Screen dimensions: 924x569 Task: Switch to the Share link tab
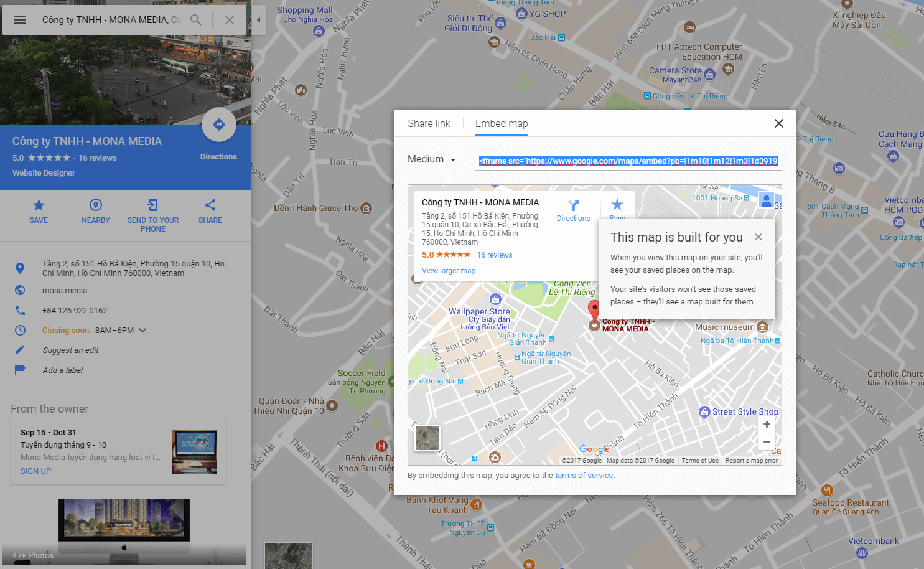(429, 124)
